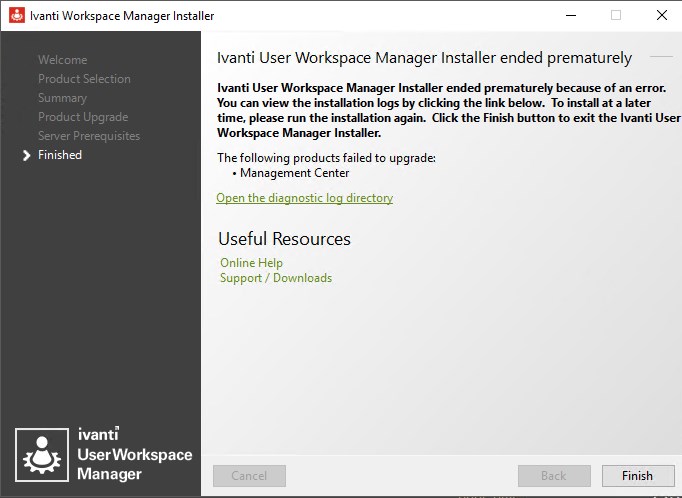Close the Ivanti Workspace Manager Installer window
682x498 pixels.
(x=661, y=15)
